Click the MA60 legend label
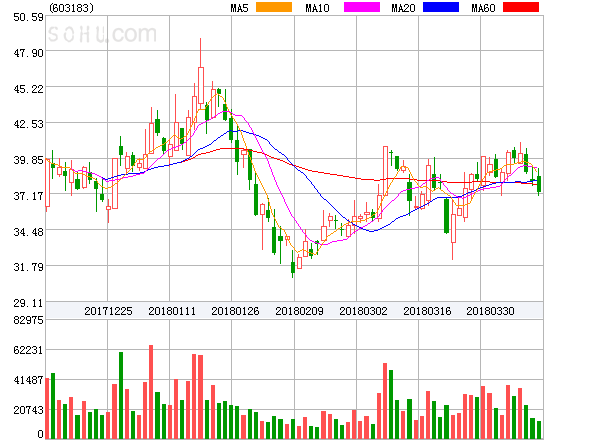Image resolution: width=600 pixels, height=440 pixels. [x=483, y=8]
